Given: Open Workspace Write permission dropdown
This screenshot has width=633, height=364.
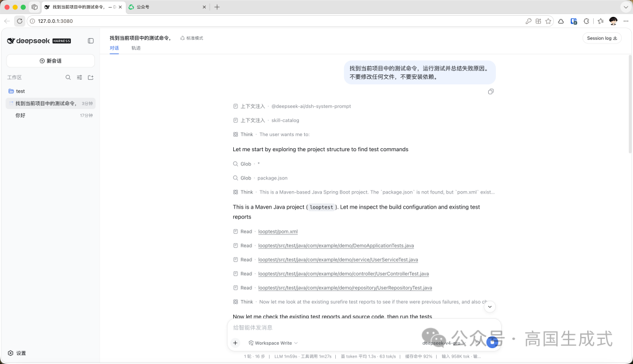Looking at the screenshot, I should [x=273, y=343].
